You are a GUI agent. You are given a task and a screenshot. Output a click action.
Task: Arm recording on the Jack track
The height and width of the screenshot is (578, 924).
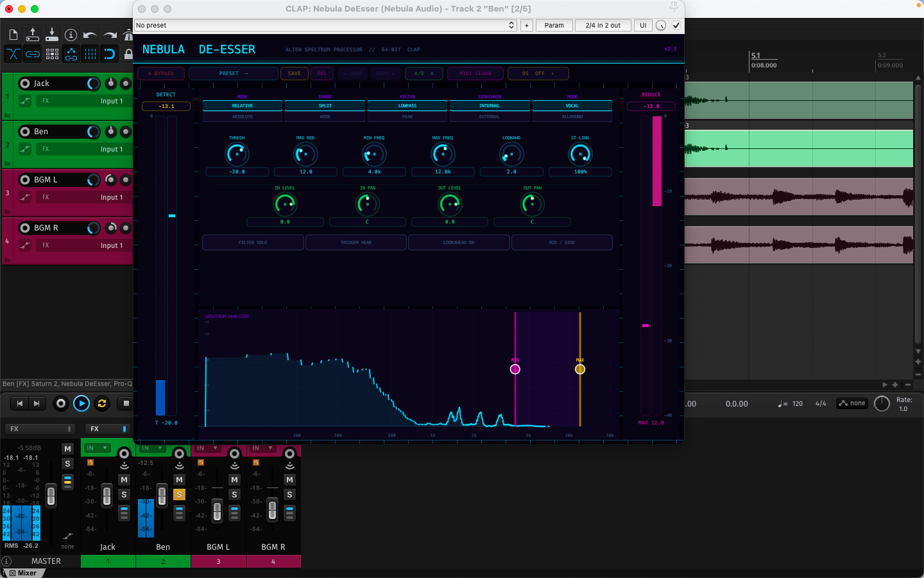click(x=25, y=83)
